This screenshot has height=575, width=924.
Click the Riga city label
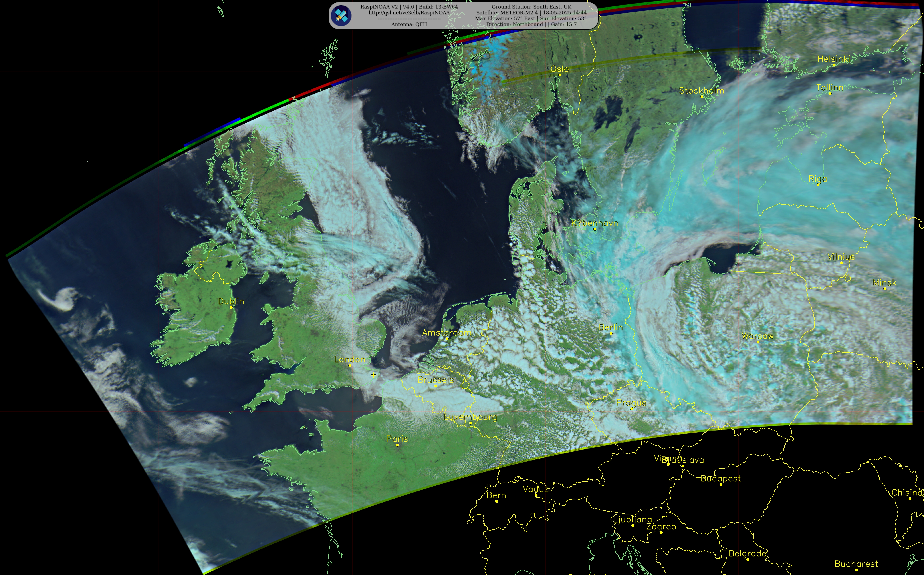[x=818, y=179]
